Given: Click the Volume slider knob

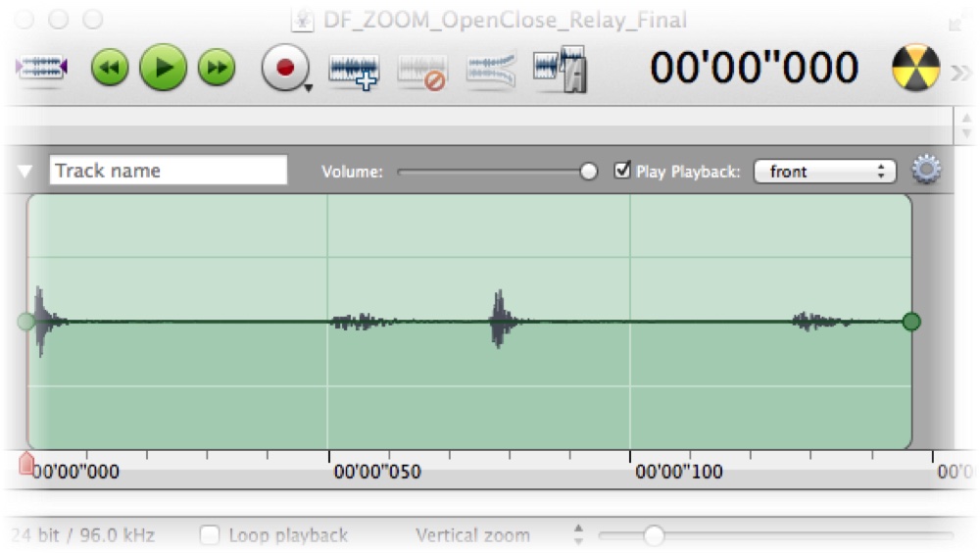Looking at the screenshot, I should [588, 172].
